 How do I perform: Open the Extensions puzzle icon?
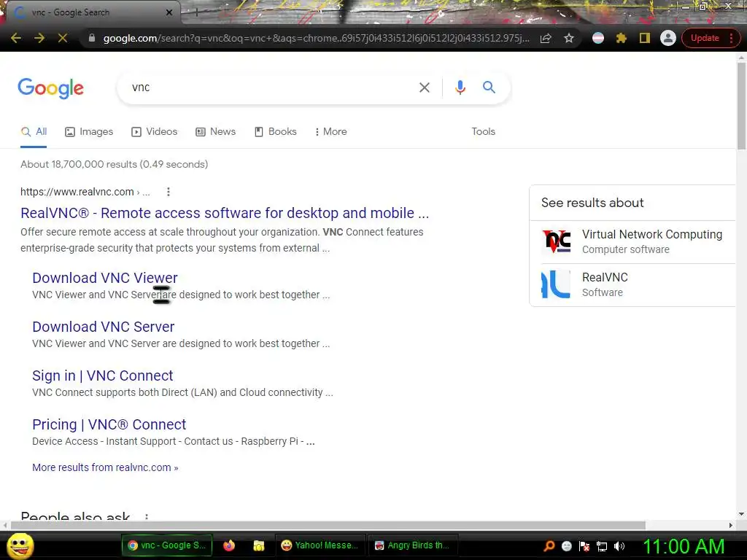622,38
